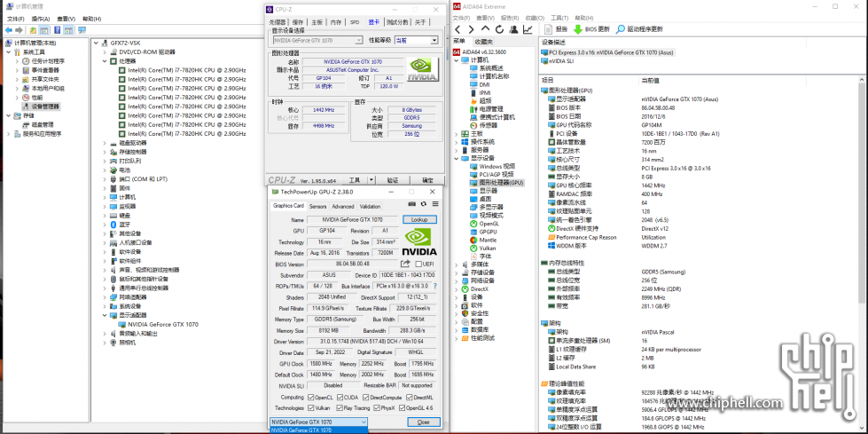Collapse 显示设备 node in AIDA64 tree
This screenshot has width=868, height=434.
pos(457,158)
